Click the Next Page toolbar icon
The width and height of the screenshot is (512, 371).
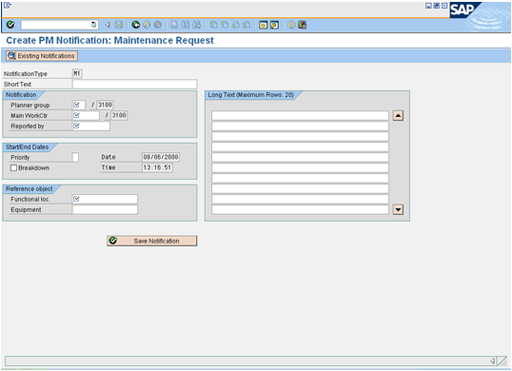236,25
